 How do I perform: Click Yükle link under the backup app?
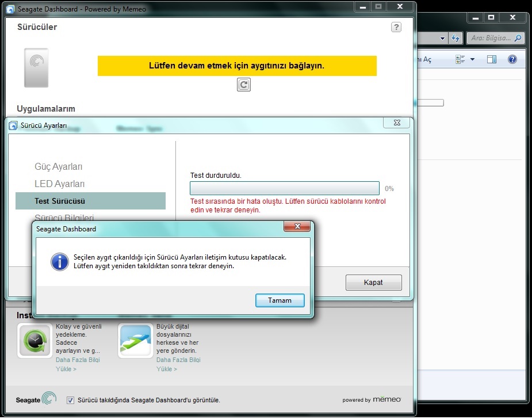[x=66, y=369]
